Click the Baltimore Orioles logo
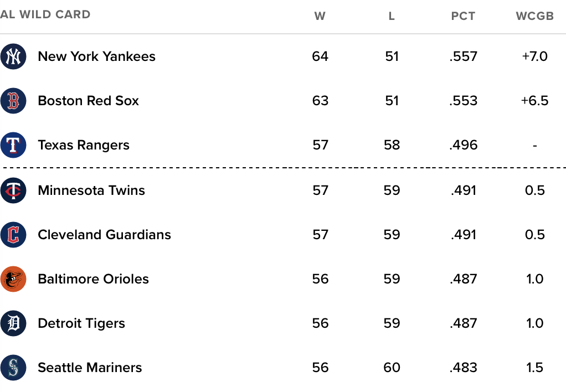This screenshot has width=566, height=392. tap(13, 279)
